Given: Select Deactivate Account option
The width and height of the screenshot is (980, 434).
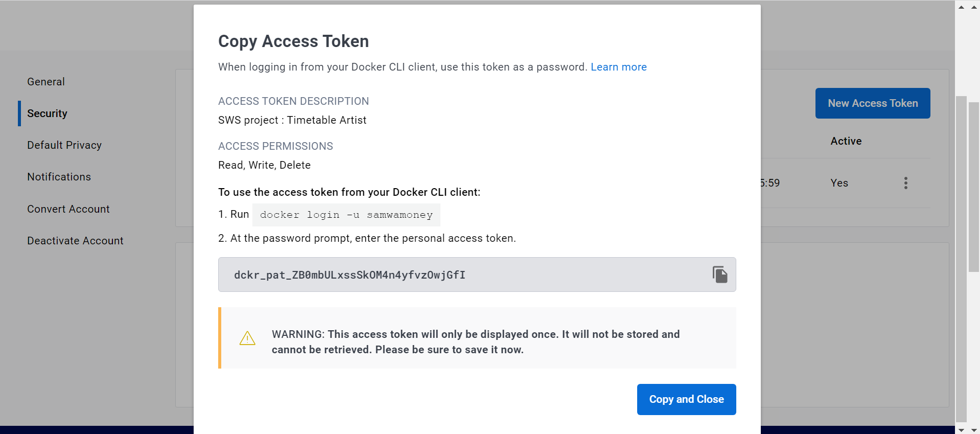Looking at the screenshot, I should (x=75, y=241).
